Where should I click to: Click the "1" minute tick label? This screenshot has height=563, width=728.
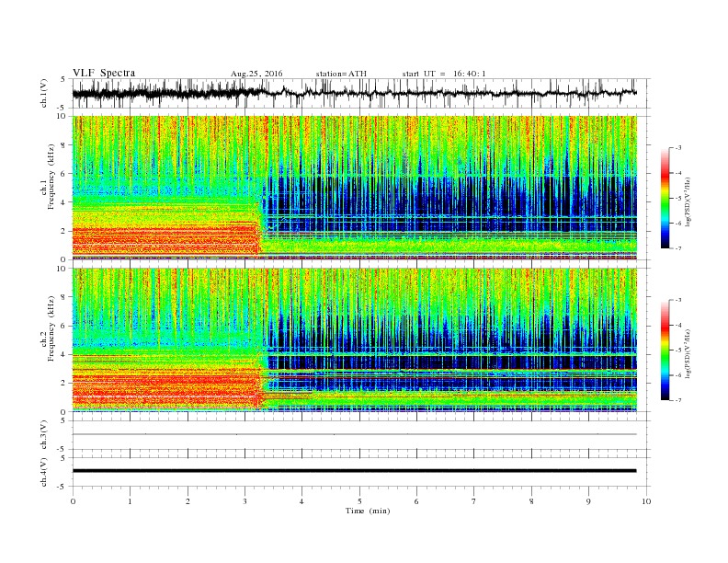[130, 501]
